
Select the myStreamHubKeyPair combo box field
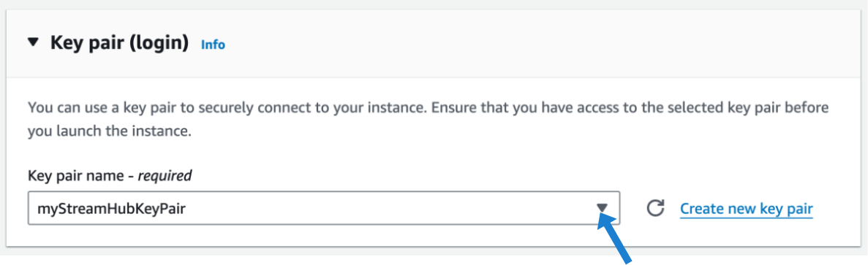[324, 208]
